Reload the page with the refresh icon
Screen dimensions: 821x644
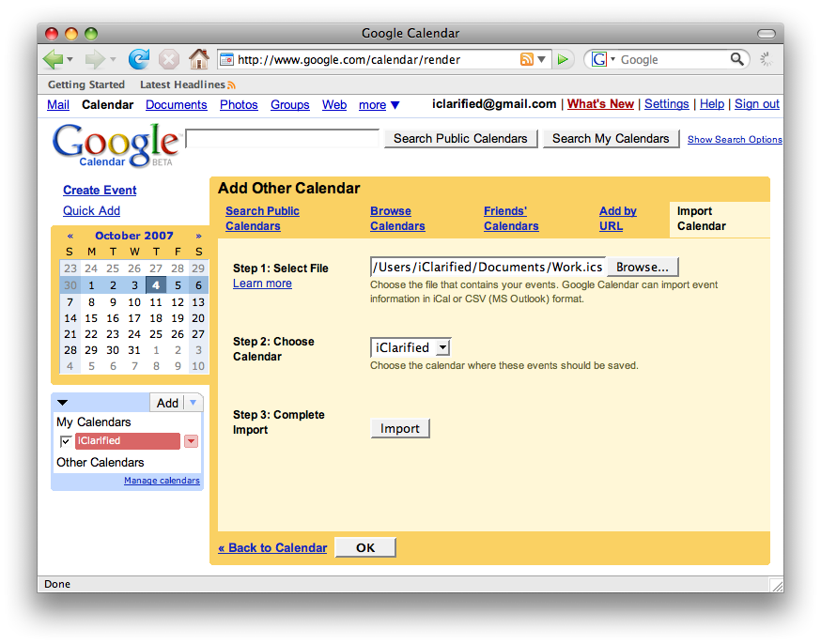click(x=139, y=60)
